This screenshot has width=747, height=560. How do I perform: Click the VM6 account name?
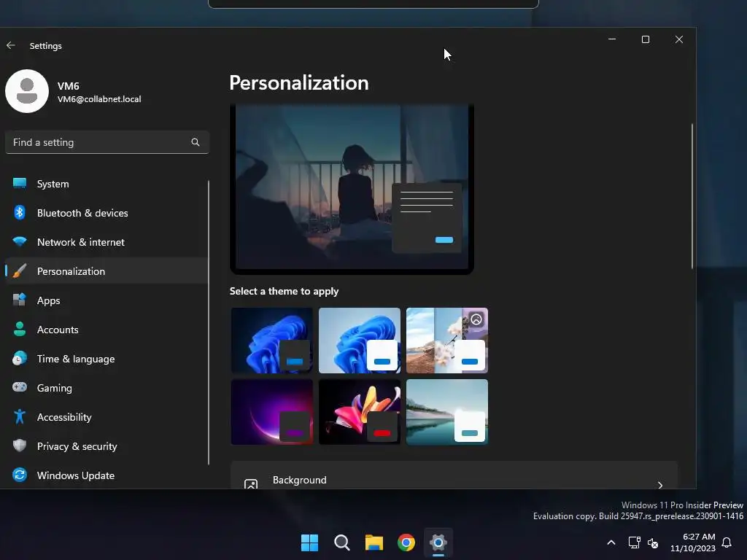click(68, 86)
